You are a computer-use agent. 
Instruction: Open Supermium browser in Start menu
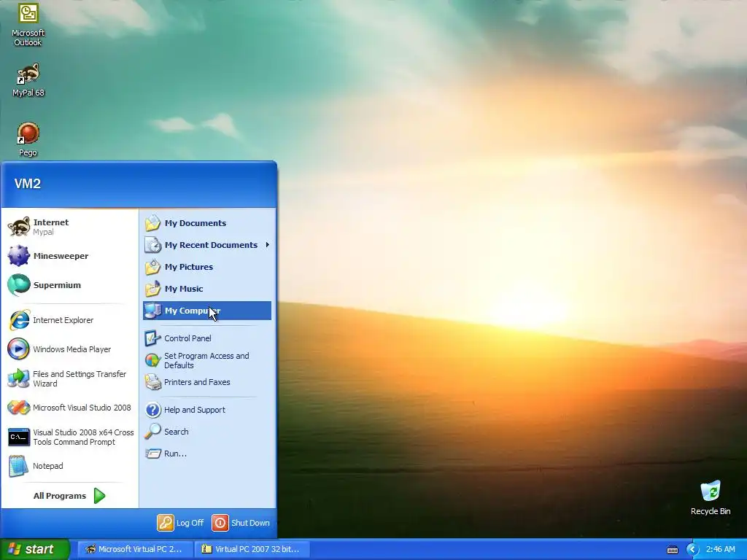coord(69,285)
